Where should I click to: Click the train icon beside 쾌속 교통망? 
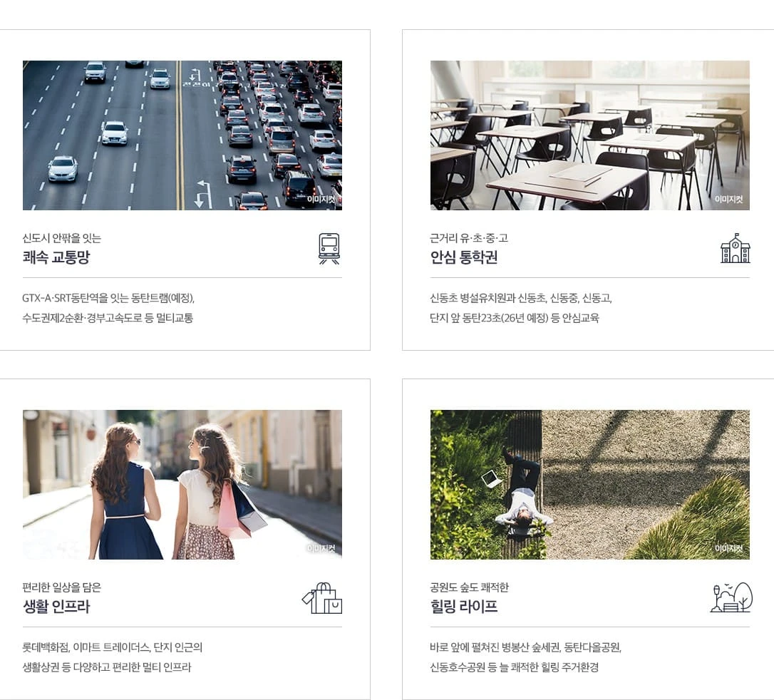point(329,248)
